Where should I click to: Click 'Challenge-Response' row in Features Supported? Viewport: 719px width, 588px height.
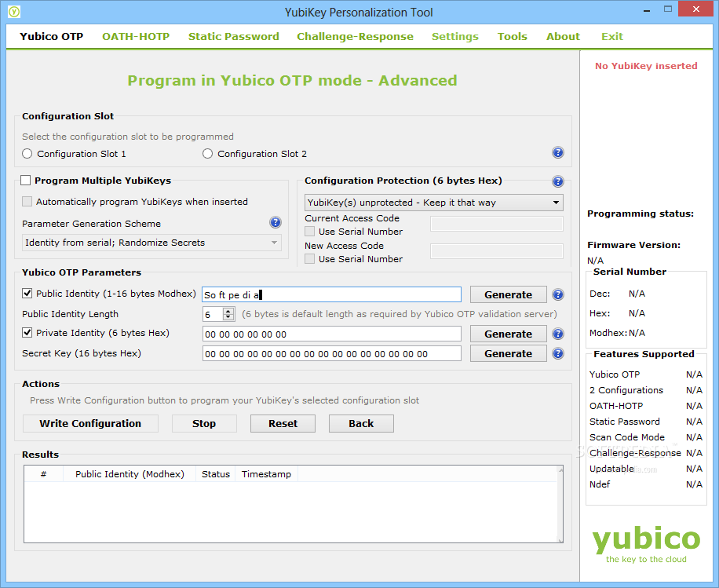pos(646,453)
